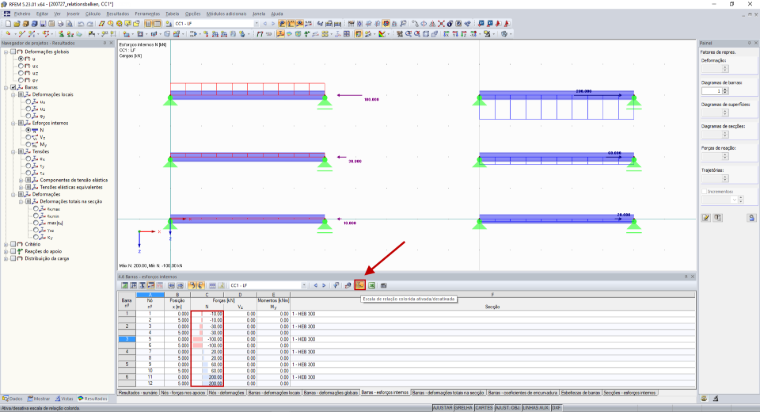Click the text-style icon beside pencil in Painel
760x412 pixels.
(x=718, y=218)
